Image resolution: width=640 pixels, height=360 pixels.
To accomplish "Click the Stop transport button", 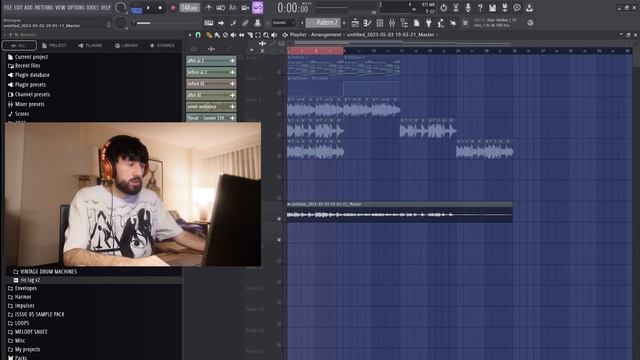I will point(160,8).
